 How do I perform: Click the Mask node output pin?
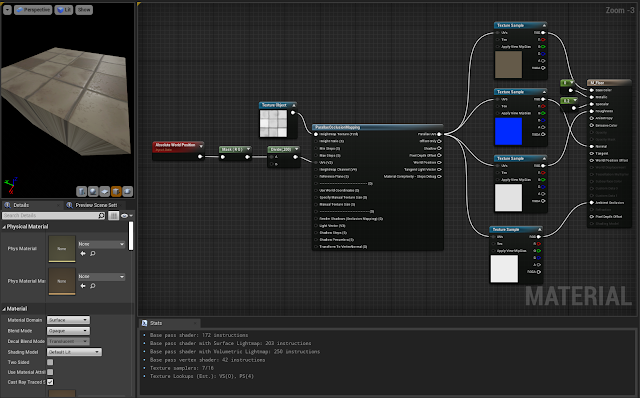[x=247, y=157]
